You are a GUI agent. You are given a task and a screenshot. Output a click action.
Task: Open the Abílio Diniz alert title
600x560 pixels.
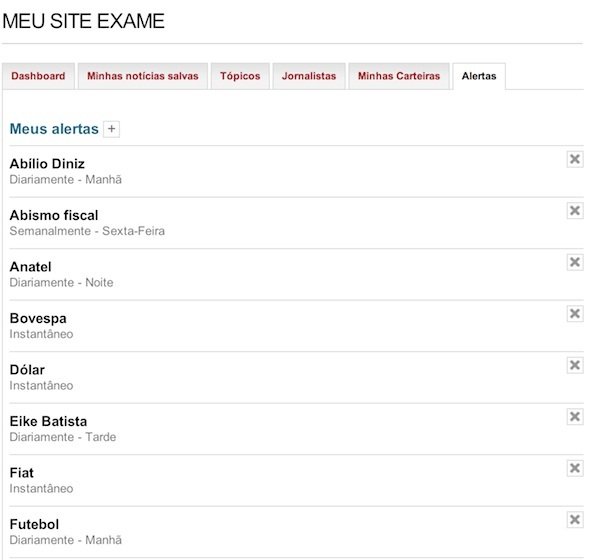pos(47,164)
